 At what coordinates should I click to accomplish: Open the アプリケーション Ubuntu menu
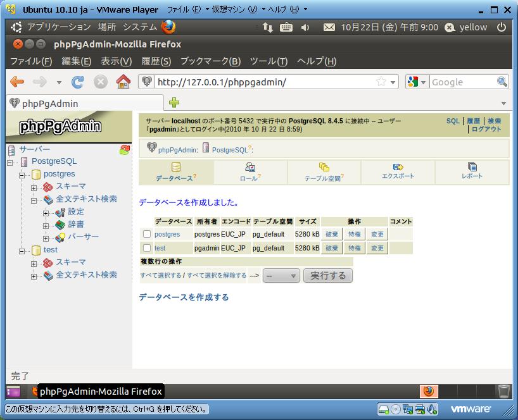tap(58, 27)
